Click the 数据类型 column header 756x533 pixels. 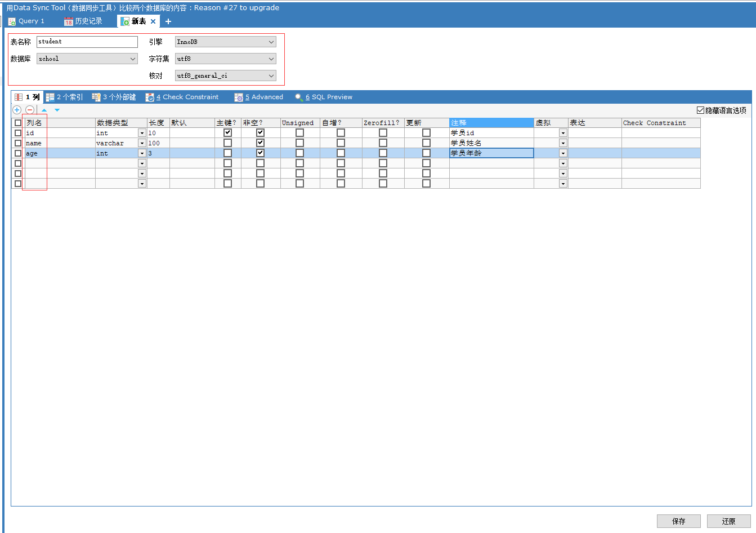tap(121, 123)
